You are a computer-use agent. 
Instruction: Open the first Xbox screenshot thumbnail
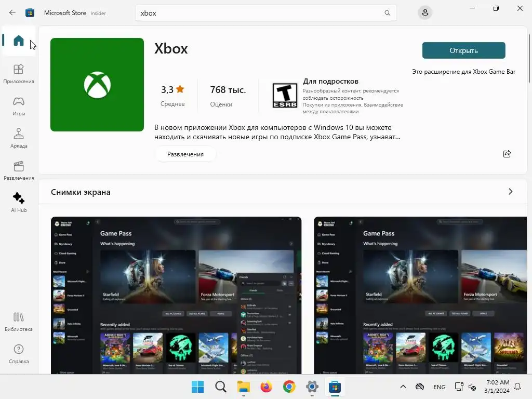[x=176, y=295]
